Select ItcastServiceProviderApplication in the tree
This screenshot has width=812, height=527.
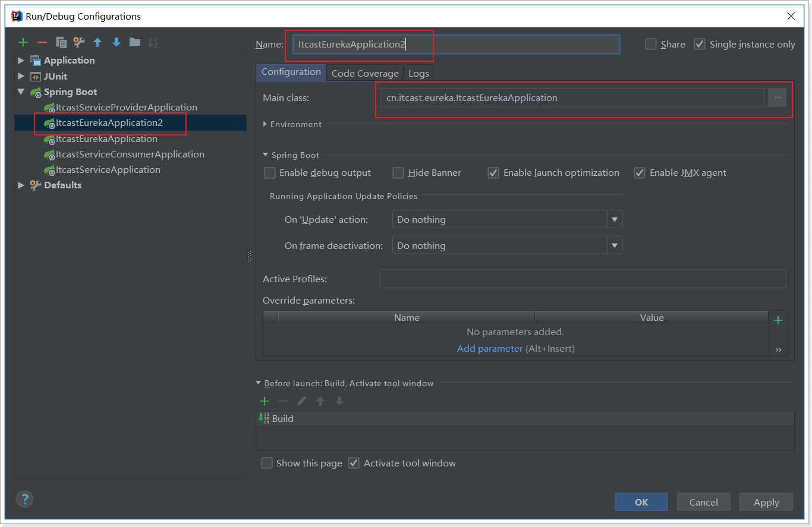pyautogui.click(x=126, y=108)
